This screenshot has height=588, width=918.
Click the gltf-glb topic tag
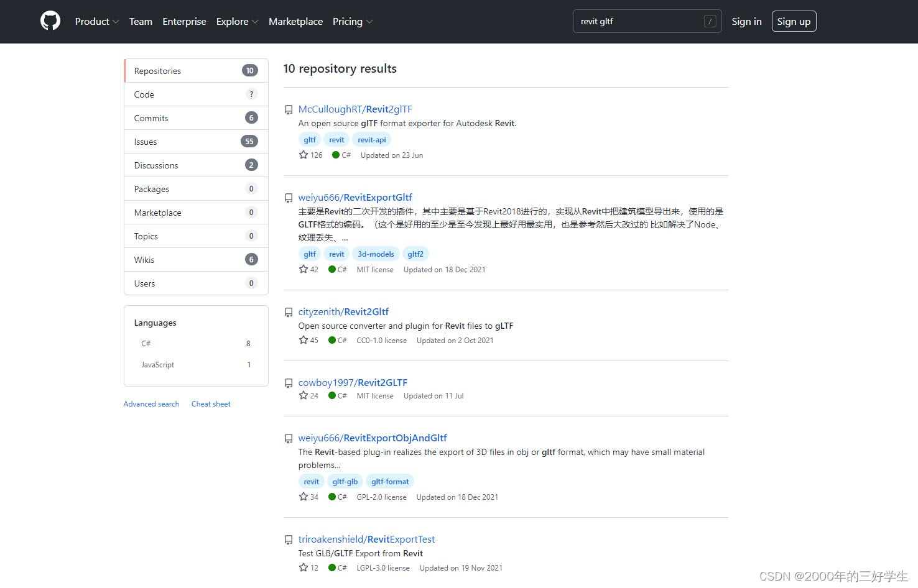[345, 482]
